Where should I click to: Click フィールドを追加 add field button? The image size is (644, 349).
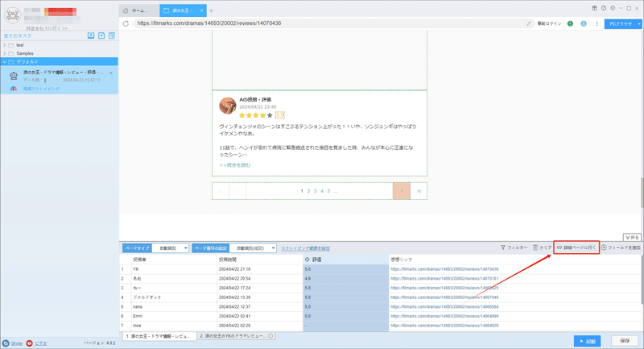coord(621,247)
